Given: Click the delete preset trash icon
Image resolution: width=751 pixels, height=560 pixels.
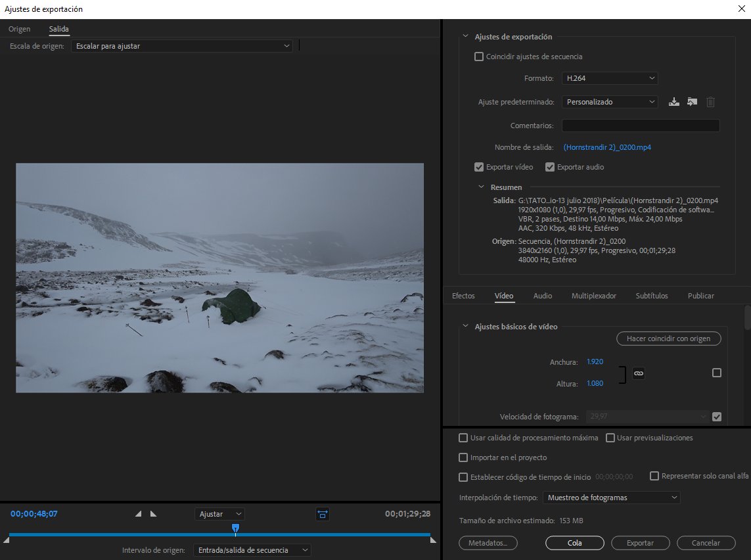Looking at the screenshot, I should 711,102.
